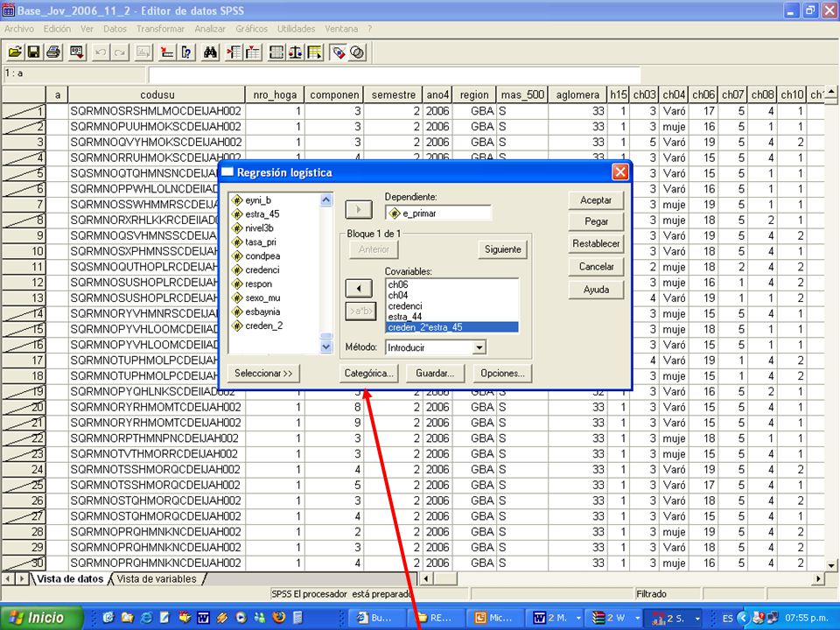Viewport: 840px width, 630px height.
Task: Open the Analizar menu
Action: [x=210, y=29]
